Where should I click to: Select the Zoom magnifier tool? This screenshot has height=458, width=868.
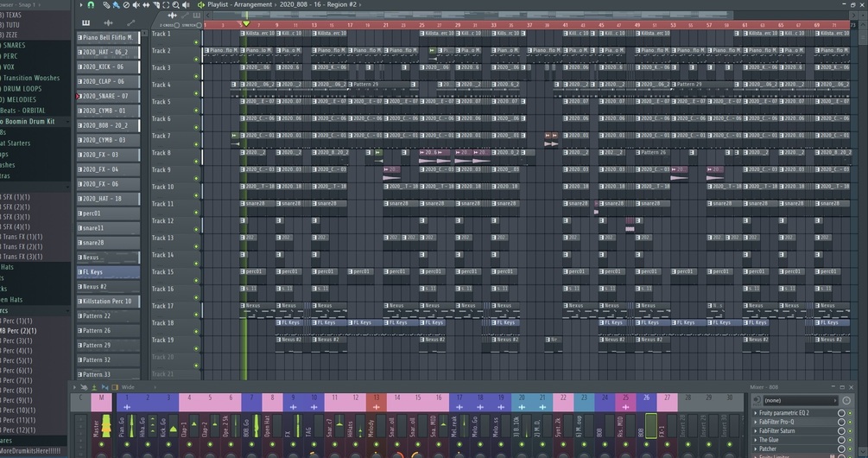(175, 4)
